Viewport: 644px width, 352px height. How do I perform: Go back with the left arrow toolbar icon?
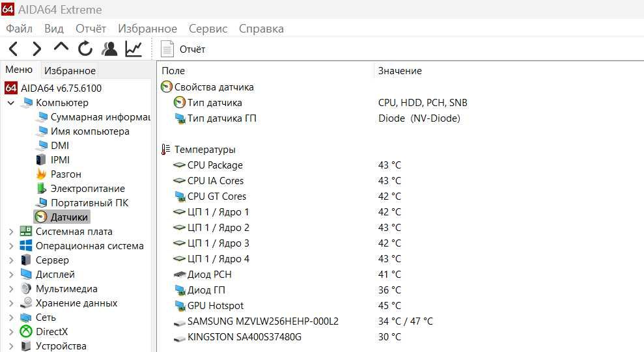[x=13, y=49]
